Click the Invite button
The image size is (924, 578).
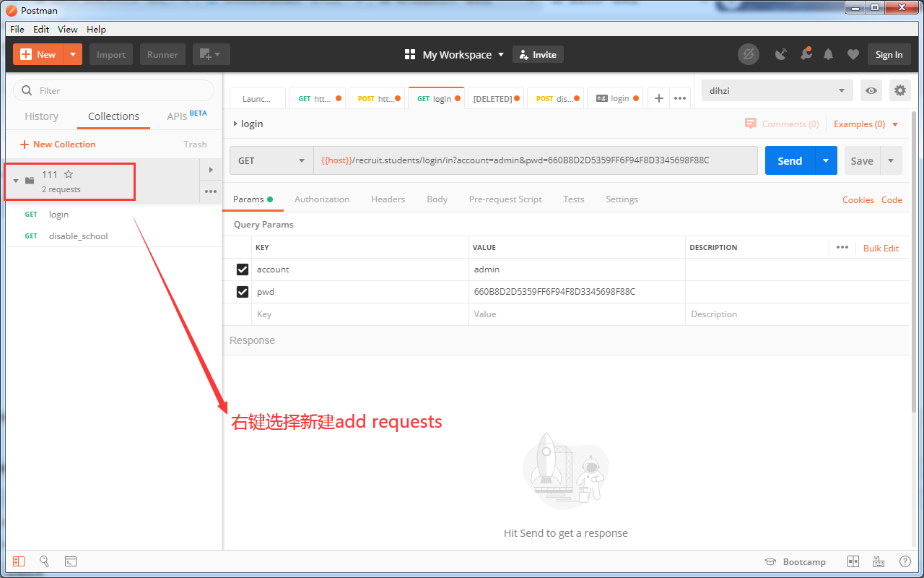(x=538, y=54)
